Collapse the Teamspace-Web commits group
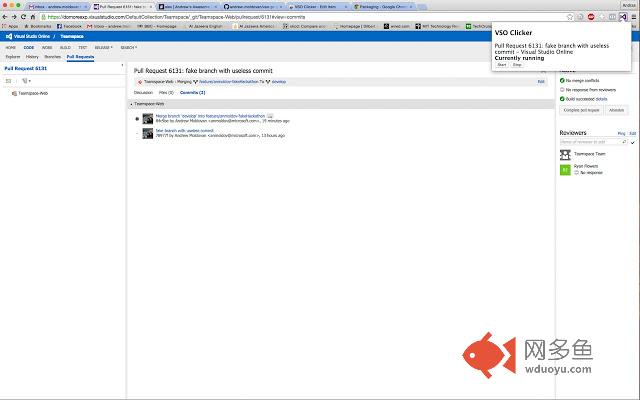This screenshot has height=400, width=640. point(131,104)
